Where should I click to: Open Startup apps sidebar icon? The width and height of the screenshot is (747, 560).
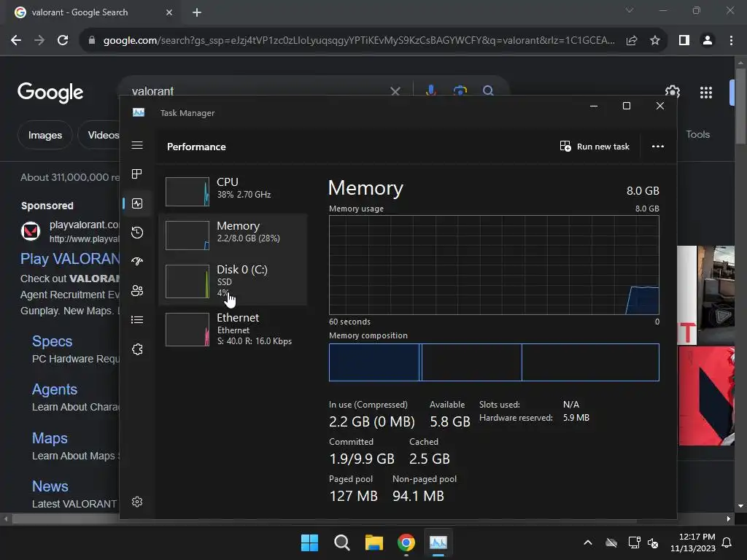tap(137, 262)
